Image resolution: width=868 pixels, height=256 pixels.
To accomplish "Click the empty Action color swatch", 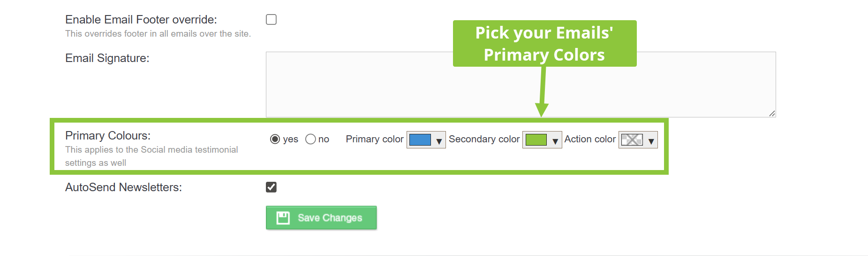I will 632,140.
